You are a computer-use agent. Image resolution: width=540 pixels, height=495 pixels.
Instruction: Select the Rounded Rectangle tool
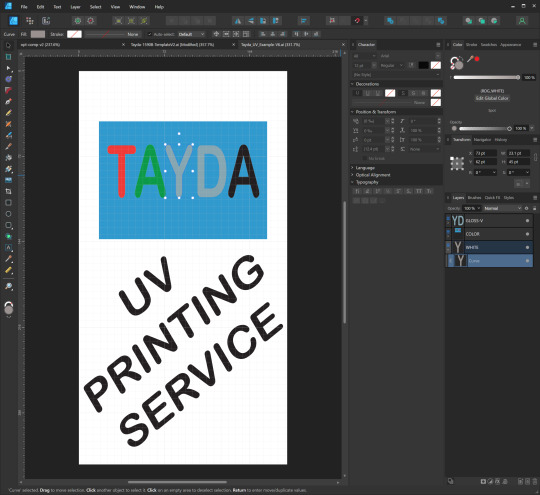click(x=9, y=225)
